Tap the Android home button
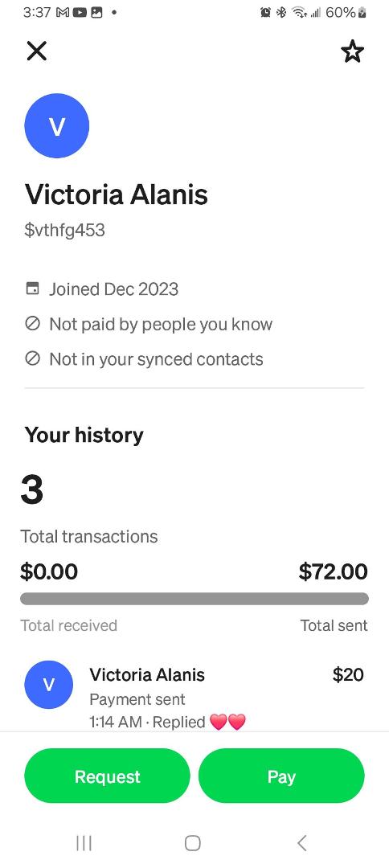The height and width of the screenshot is (868, 389). pos(193,843)
